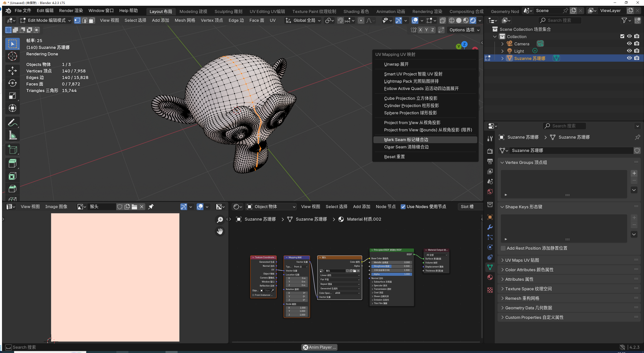
Task: Choose Mark Seam from UV menu
Action: tap(425, 140)
